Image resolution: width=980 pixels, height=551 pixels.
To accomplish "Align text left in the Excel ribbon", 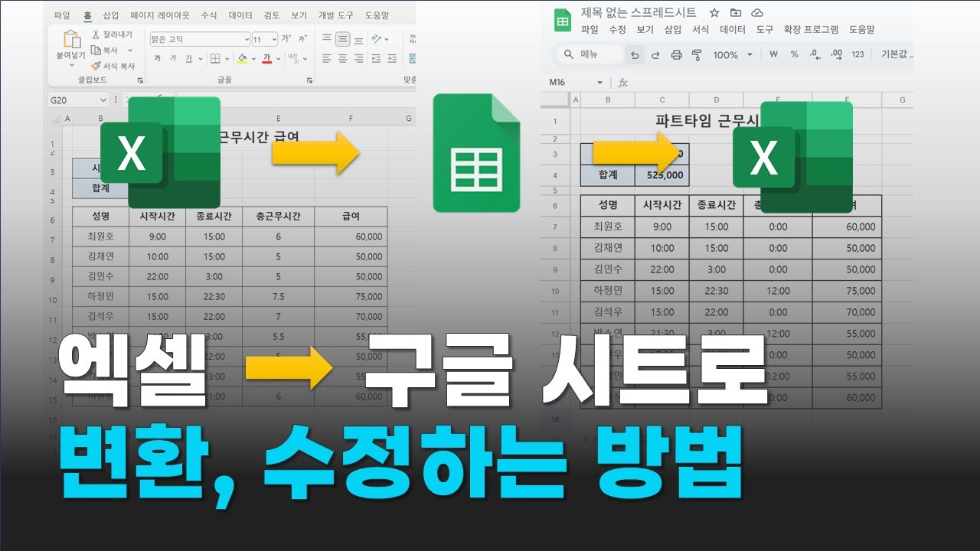I will click(327, 58).
